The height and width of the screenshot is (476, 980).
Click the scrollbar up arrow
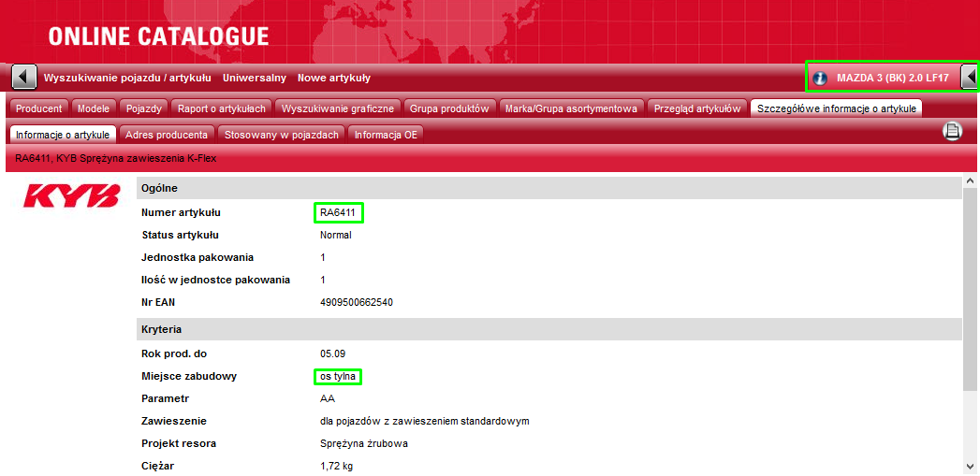click(x=971, y=181)
